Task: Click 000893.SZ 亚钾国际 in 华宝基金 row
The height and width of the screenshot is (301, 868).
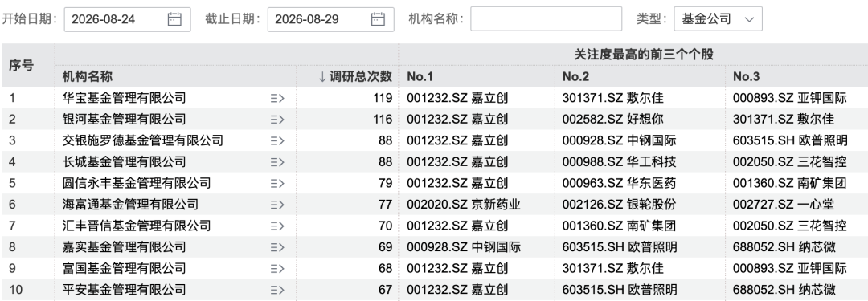Action: 790,99
